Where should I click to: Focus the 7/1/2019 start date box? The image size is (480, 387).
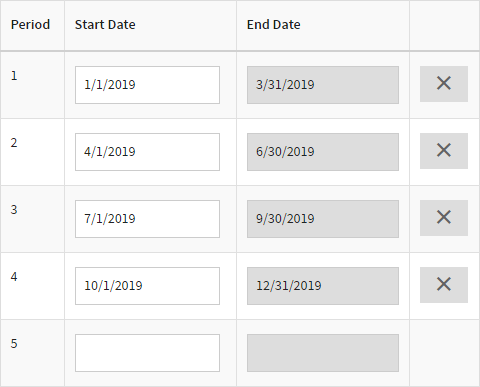(x=147, y=219)
